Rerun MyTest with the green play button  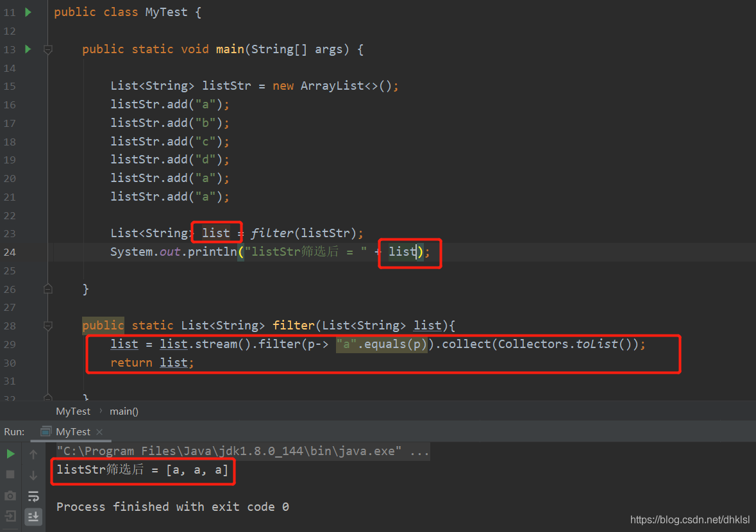coord(11,453)
